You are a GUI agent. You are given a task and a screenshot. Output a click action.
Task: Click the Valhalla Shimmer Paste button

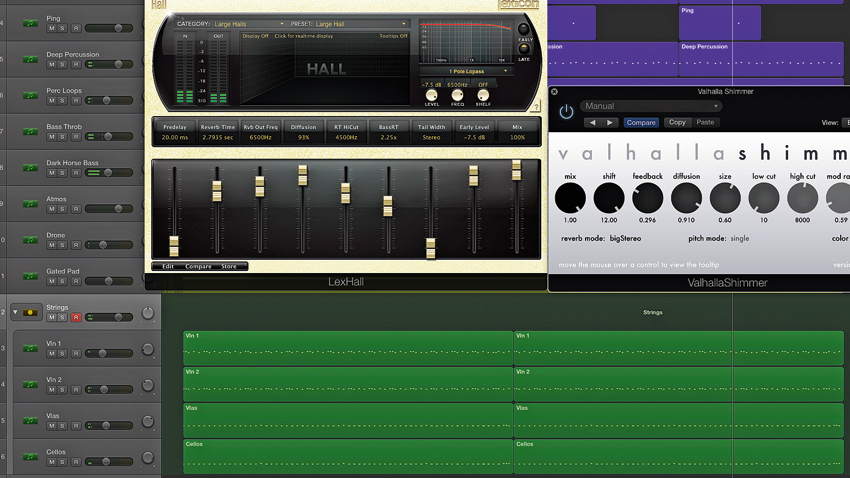[x=705, y=122]
